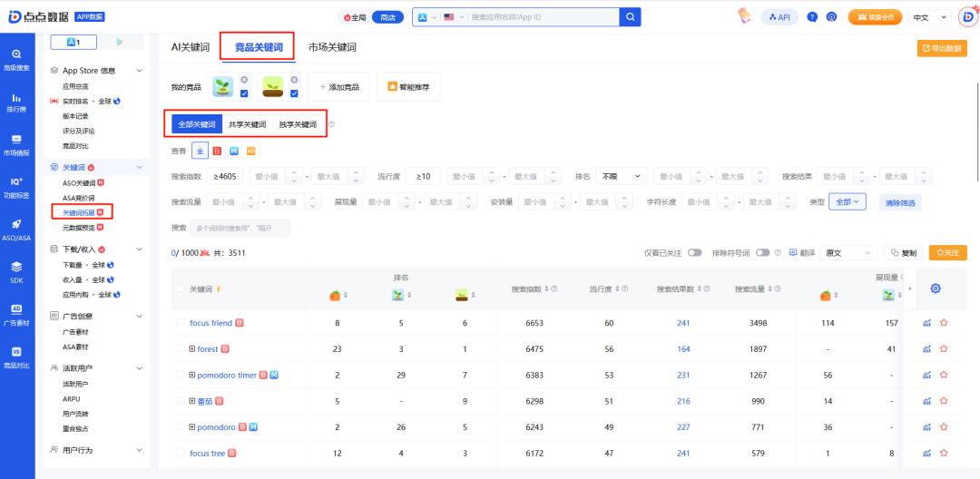
Task: Expand the pomodoro timer keyword row
Action: [192, 375]
